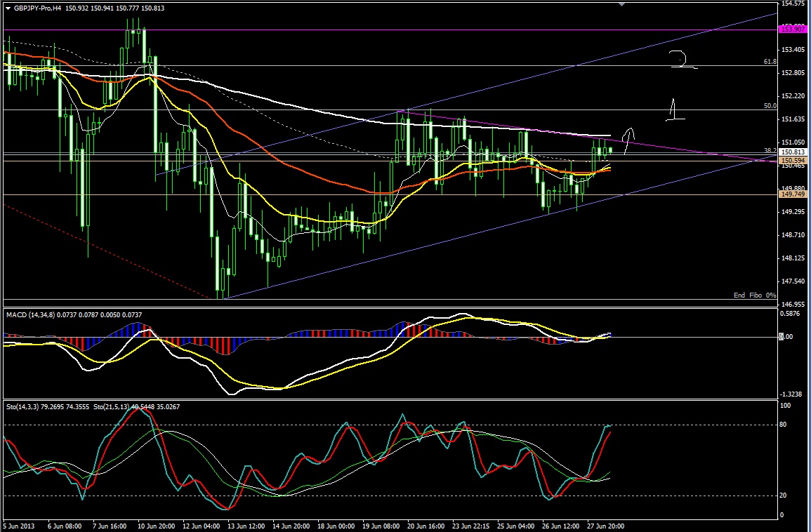Click the GBPJPY-Pro,H4 chart title text
Viewport: 811px width, 532px height.
37,8
